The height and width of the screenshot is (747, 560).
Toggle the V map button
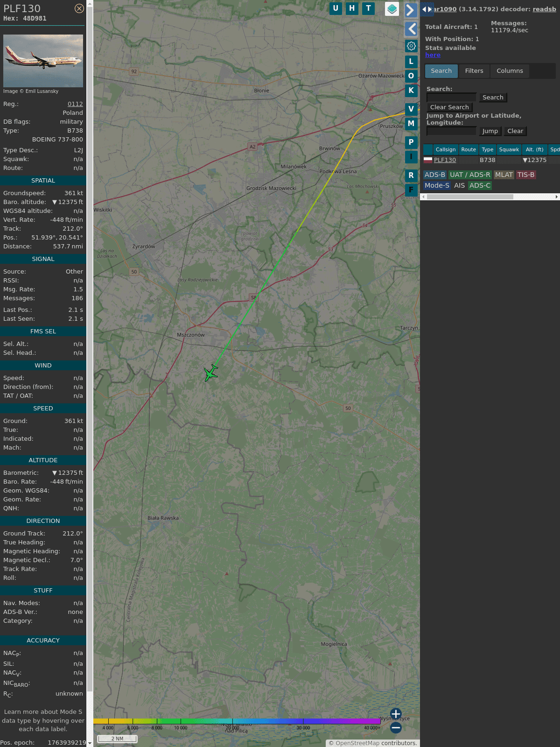pos(411,109)
